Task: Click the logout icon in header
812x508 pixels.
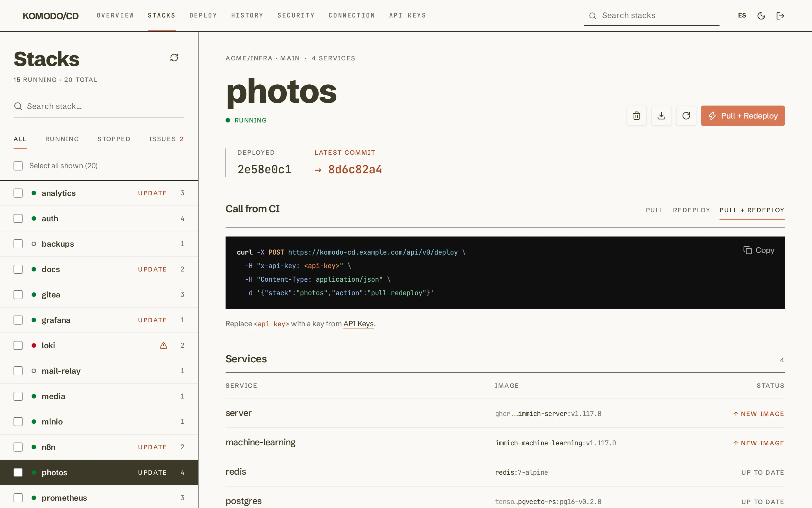Action: [x=780, y=16]
